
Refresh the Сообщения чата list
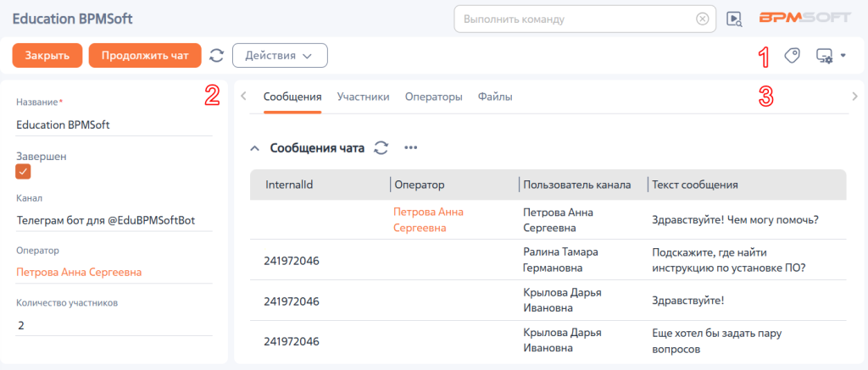pyautogui.click(x=381, y=147)
